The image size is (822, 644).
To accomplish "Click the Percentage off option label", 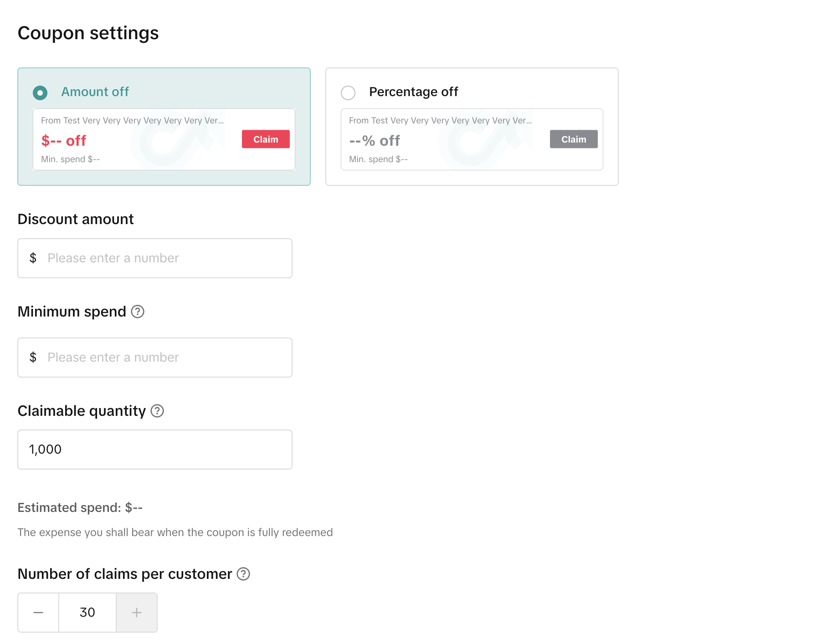I will pyautogui.click(x=413, y=92).
